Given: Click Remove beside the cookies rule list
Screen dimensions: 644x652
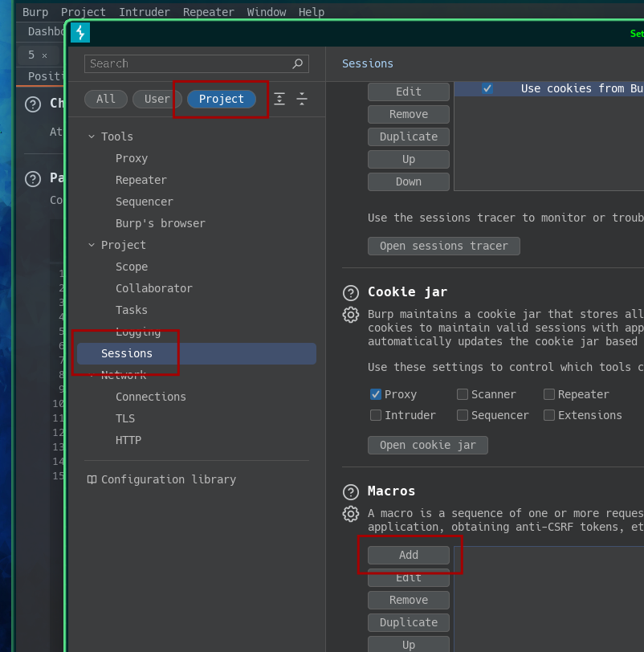Looking at the screenshot, I should coord(408,114).
